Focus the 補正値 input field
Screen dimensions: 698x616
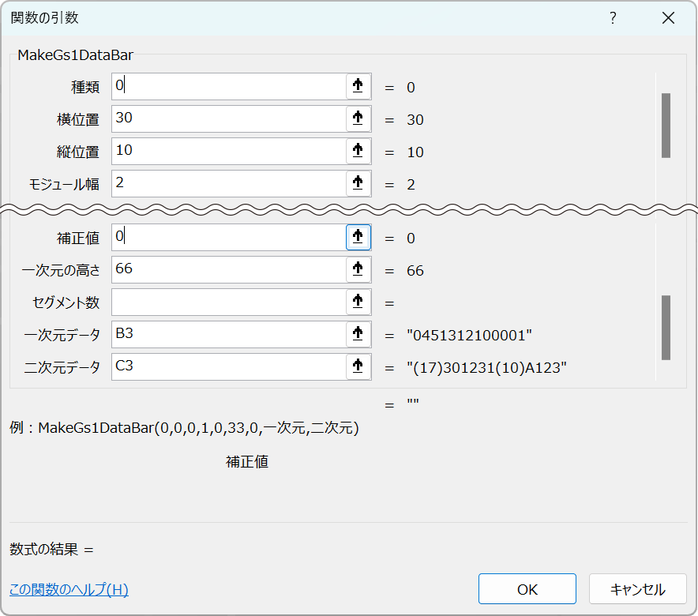229,237
